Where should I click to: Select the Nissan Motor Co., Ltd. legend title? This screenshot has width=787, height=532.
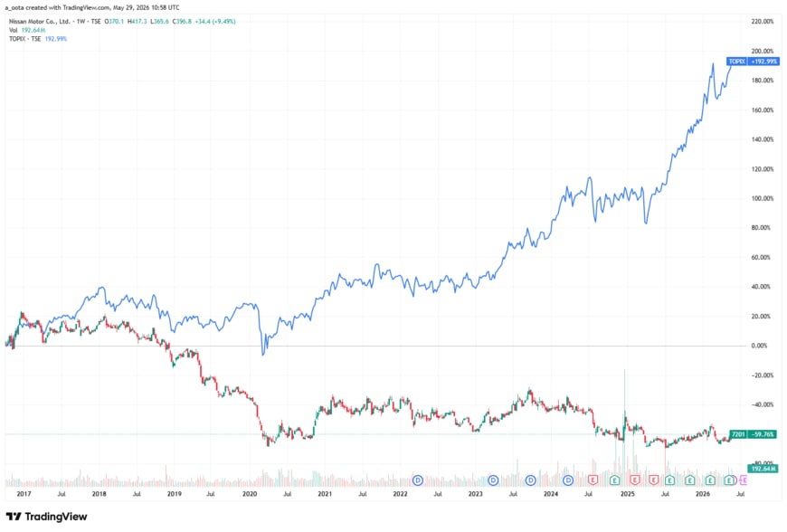coord(39,22)
